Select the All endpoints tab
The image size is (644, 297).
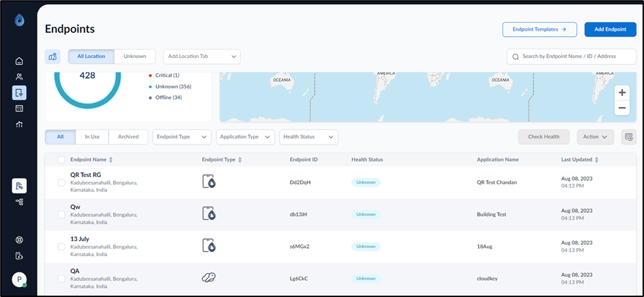tap(60, 137)
